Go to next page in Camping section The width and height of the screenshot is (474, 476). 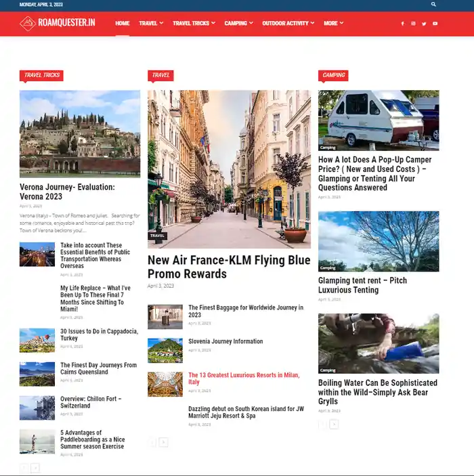pos(334,424)
